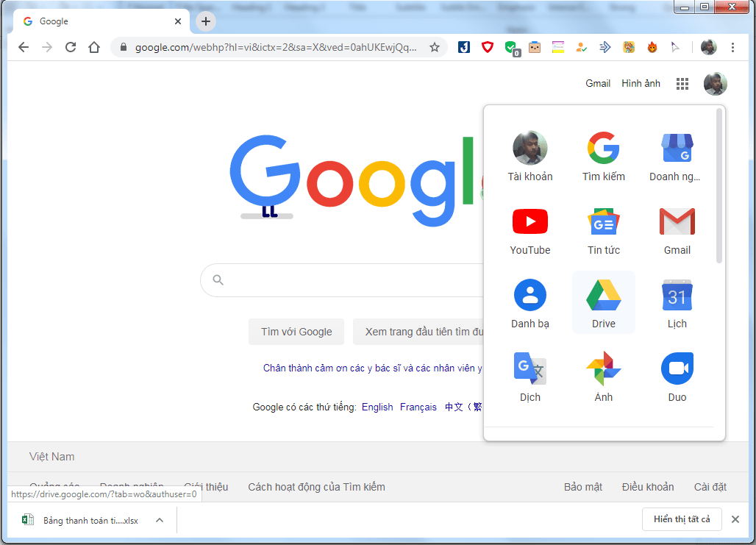Screen dimensions: 756x545
Task: Open Duo app
Action: (x=677, y=376)
